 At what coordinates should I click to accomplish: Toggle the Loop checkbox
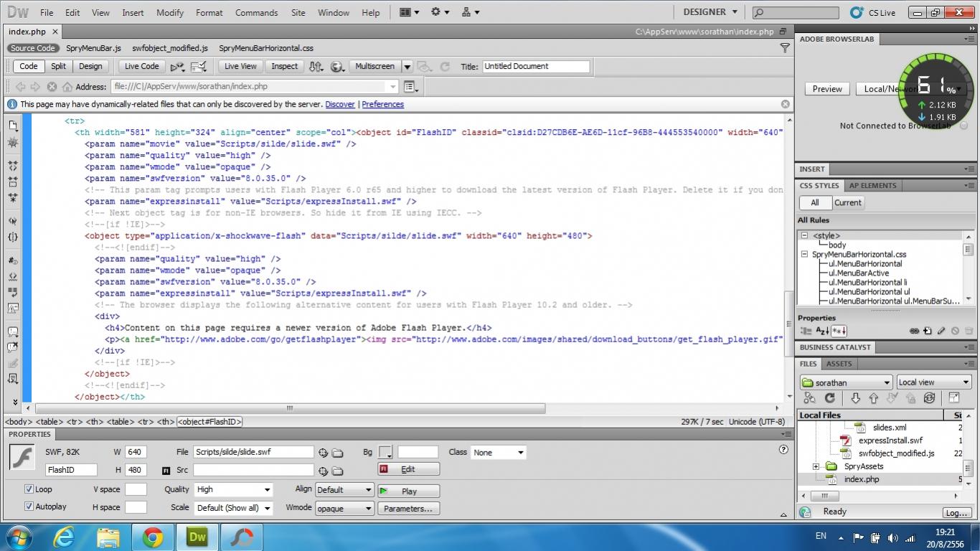[x=29, y=489]
